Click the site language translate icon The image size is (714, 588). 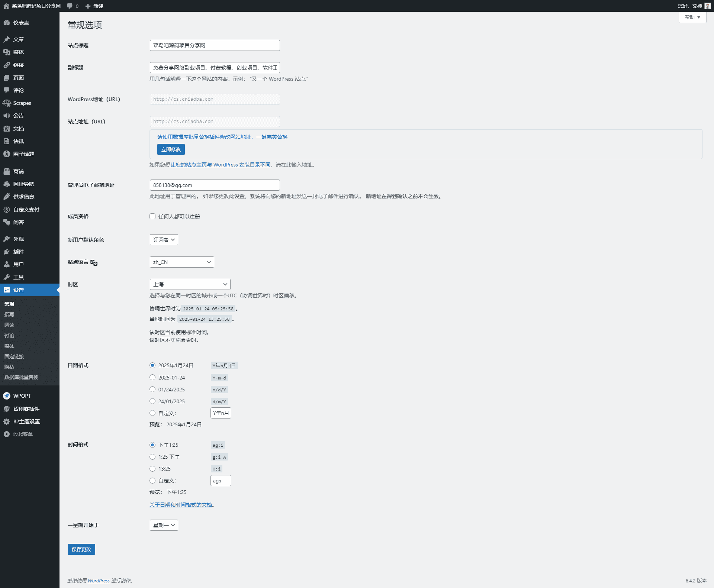coord(94,262)
